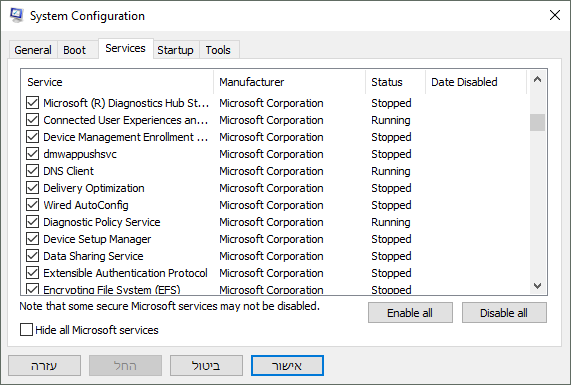
Task: Go to the Startup tab
Action: click(x=175, y=50)
